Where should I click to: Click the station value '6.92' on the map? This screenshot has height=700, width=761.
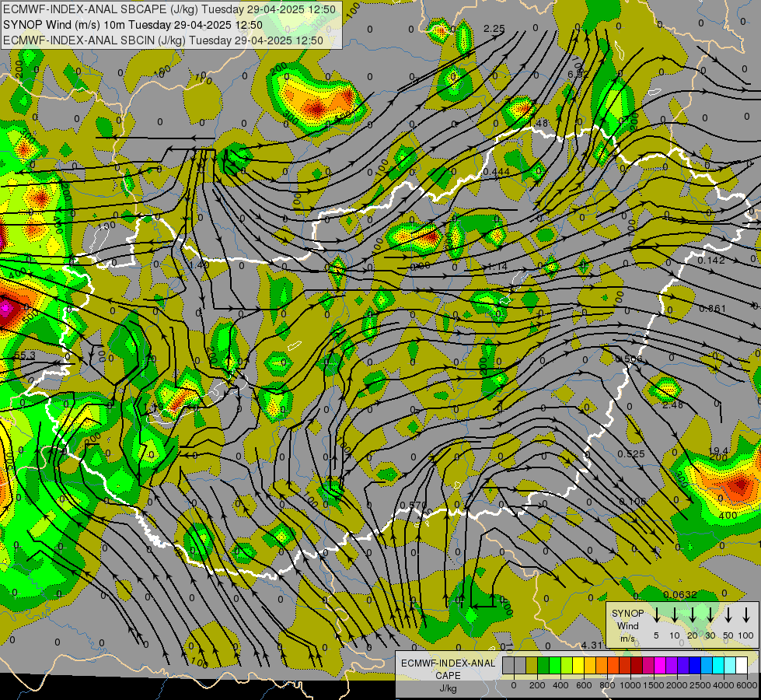(x=578, y=75)
